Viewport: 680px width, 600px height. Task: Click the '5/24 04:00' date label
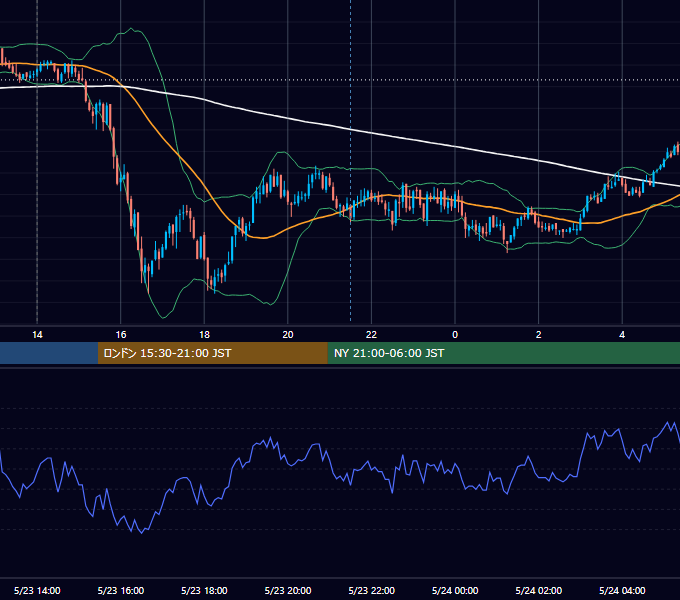(x=622, y=590)
